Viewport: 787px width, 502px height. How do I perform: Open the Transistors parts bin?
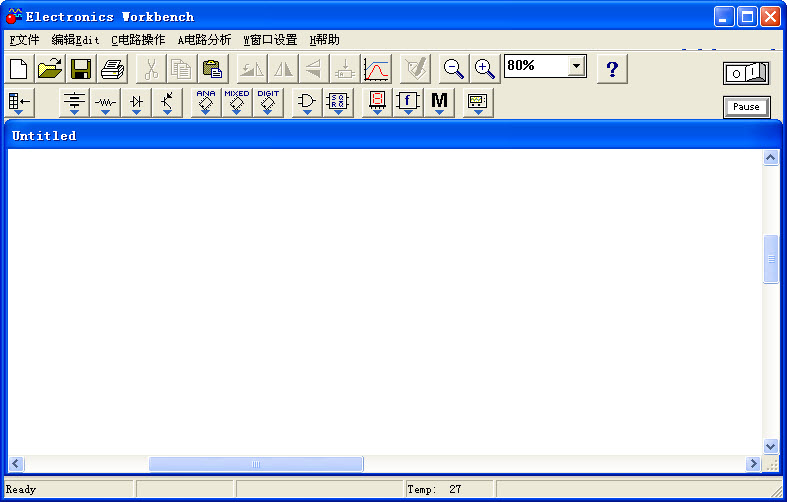[x=168, y=103]
